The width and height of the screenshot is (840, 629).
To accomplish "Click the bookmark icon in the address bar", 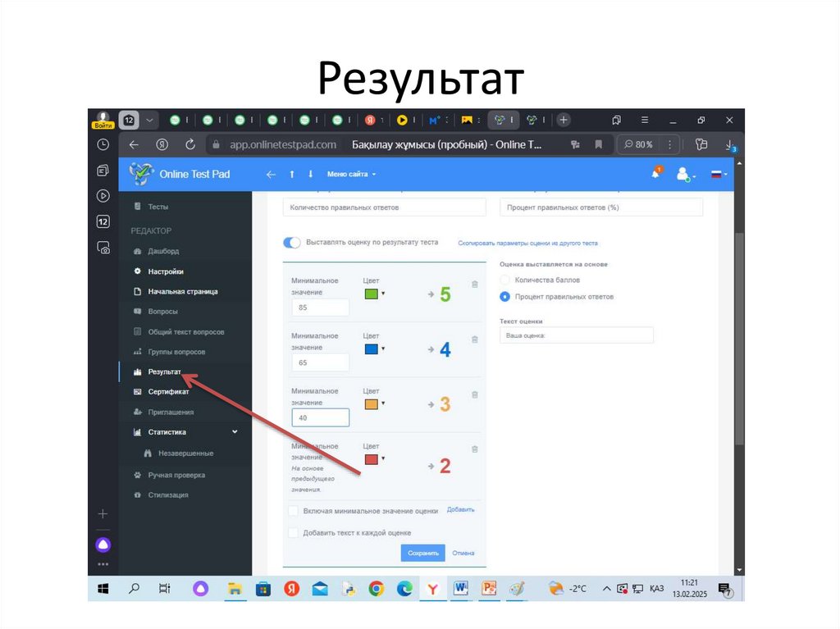I will pyautogui.click(x=598, y=144).
